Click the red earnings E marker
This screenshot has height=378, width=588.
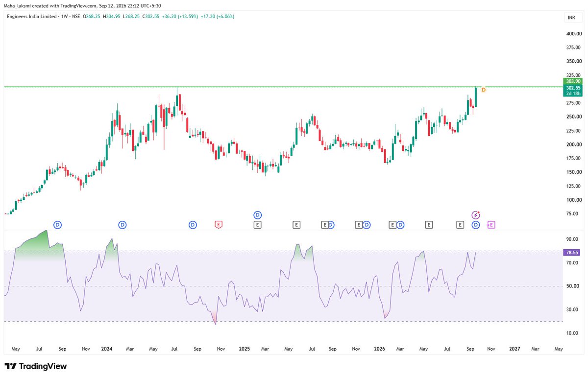coord(219,225)
